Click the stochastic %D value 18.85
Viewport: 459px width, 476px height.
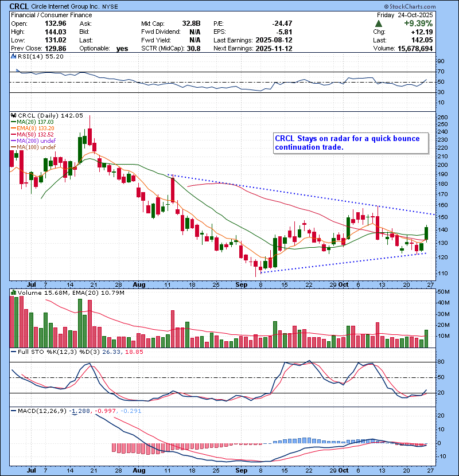point(134,352)
